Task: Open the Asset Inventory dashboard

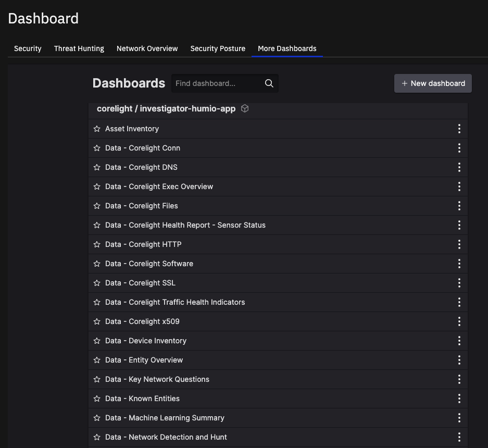Action: pos(132,129)
